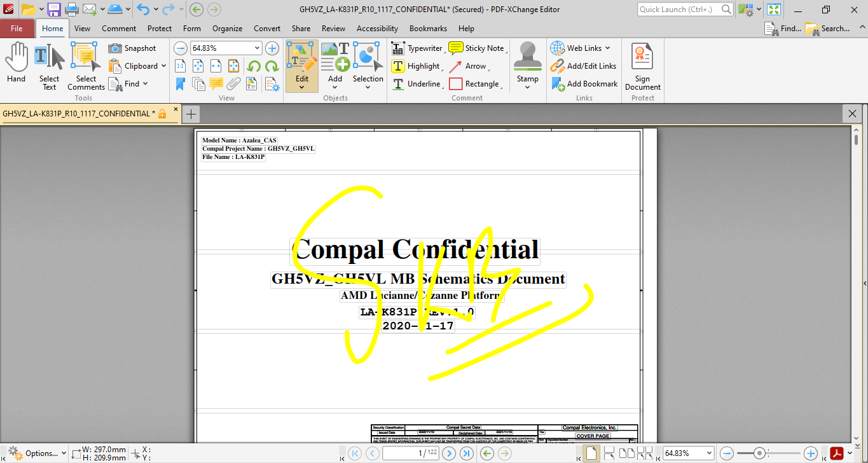Take a Snapshot of the page

coord(132,48)
